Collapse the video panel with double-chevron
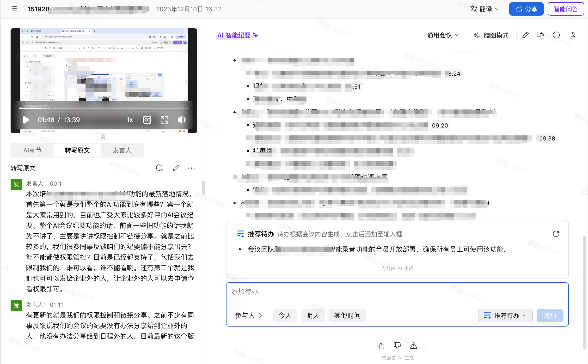 point(103,136)
